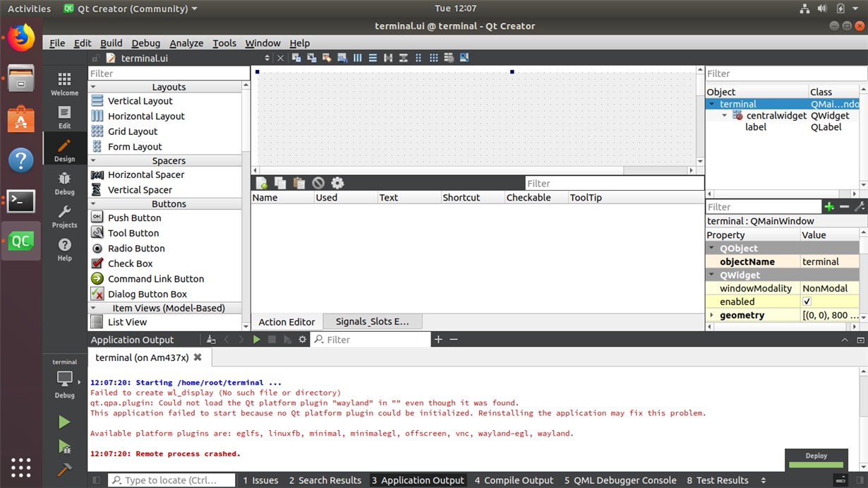Collapse the QWidget property group
This screenshot has width=868, height=488.
(711, 275)
